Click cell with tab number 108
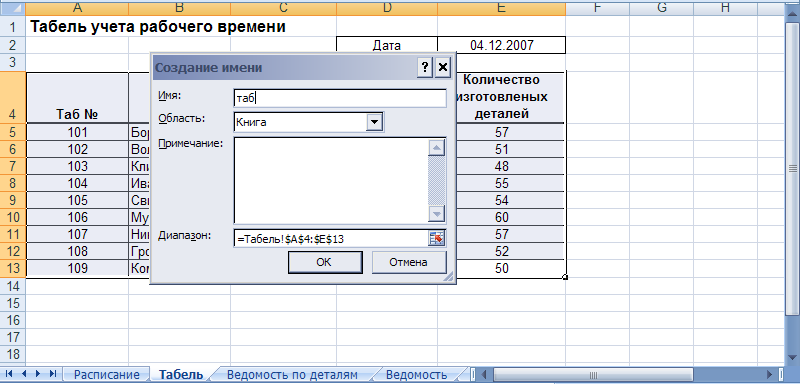Image resolution: width=800 pixels, height=384 pixels. point(77,251)
